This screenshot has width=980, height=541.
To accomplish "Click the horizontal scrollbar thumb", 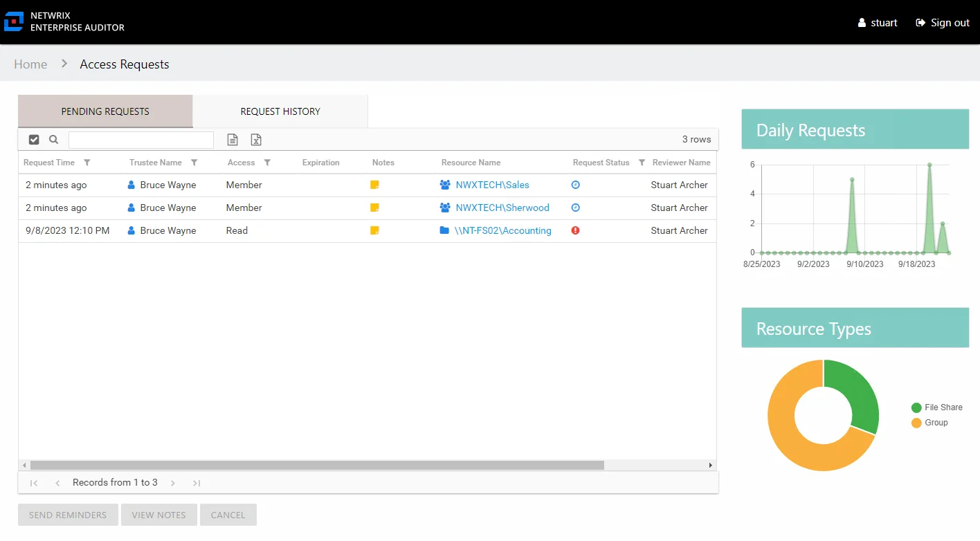I will pos(317,466).
